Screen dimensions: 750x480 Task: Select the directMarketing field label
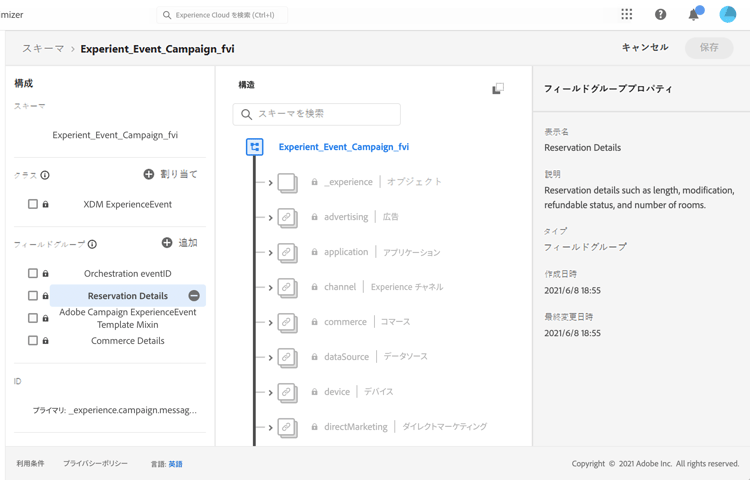click(356, 426)
